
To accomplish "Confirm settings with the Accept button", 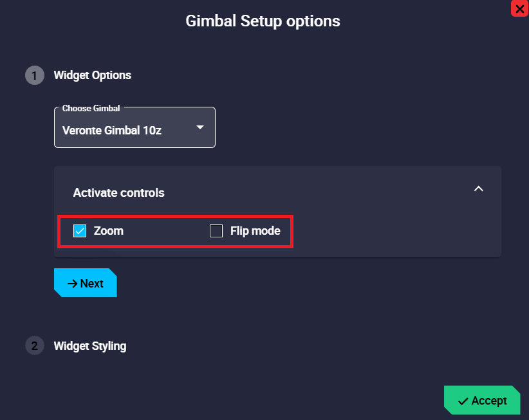I will click(x=482, y=401).
